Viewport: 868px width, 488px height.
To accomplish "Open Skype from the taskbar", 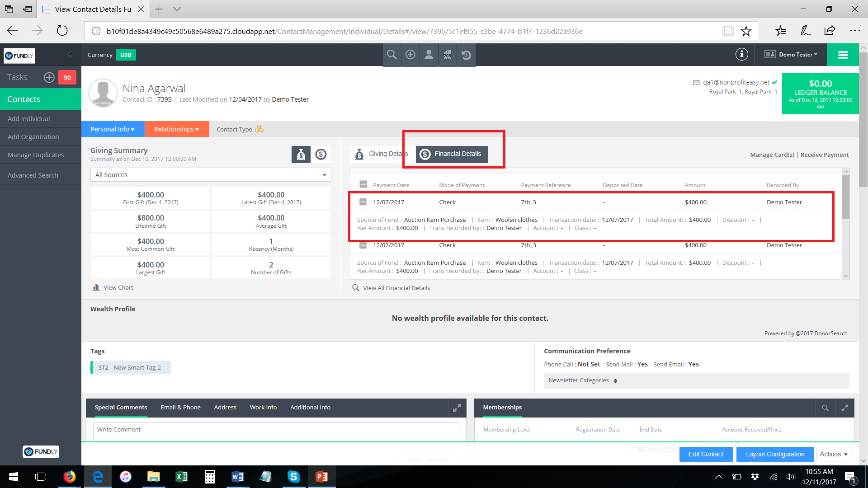I will point(293,477).
